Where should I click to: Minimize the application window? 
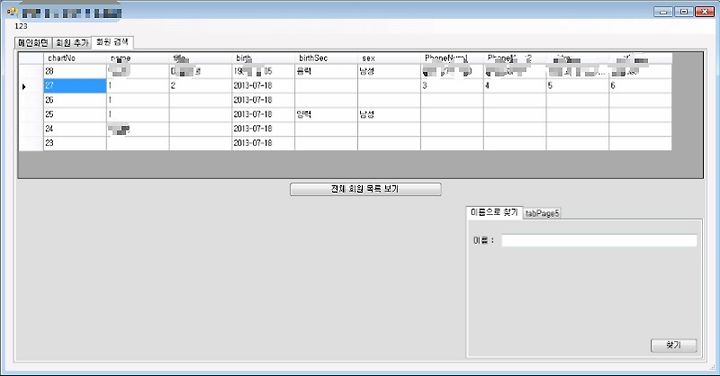pos(664,12)
